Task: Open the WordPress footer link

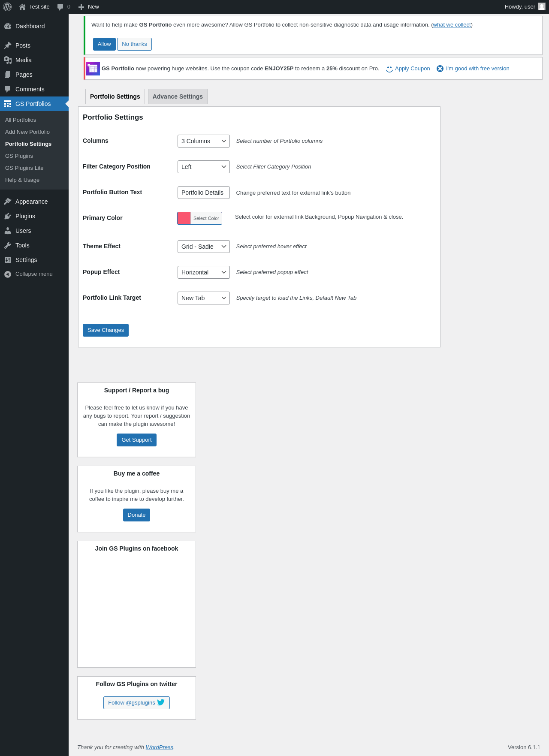Action: [x=160, y=747]
